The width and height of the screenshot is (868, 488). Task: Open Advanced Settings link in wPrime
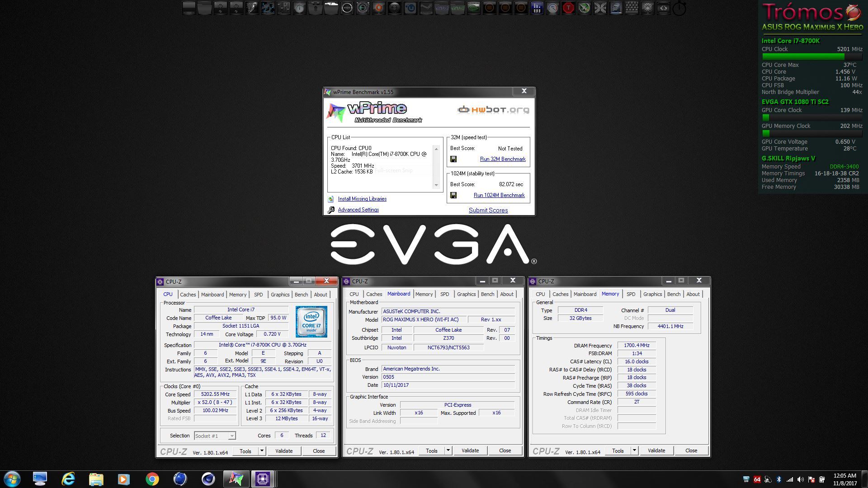coord(358,210)
